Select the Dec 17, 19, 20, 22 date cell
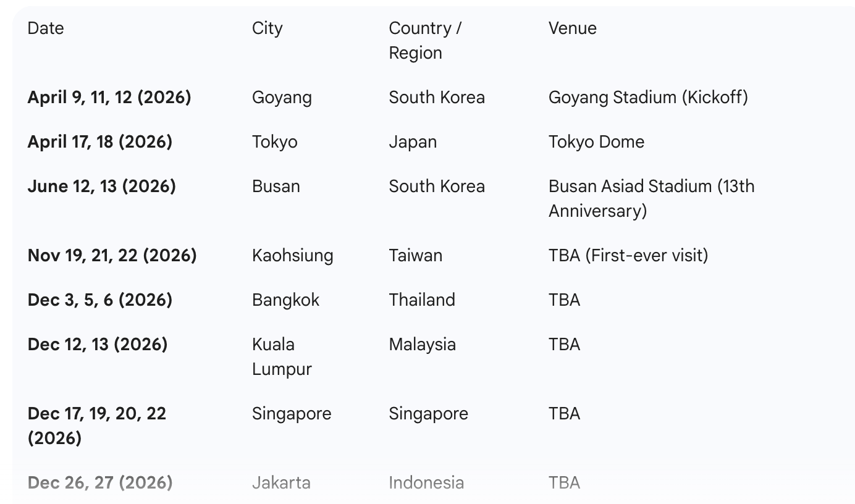 [97, 426]
